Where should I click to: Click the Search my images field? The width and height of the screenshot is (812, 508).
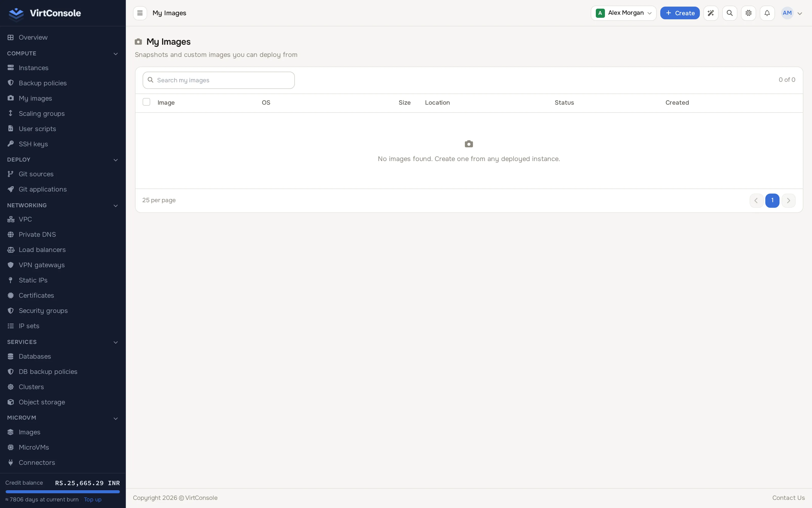pyautogui.click(x=219, y=80)
